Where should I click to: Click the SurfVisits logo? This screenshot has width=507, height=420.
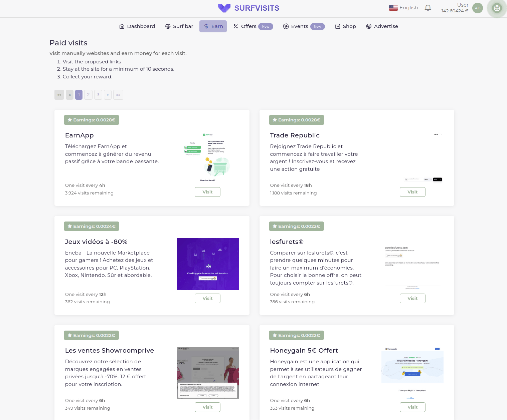click(248, 8)
